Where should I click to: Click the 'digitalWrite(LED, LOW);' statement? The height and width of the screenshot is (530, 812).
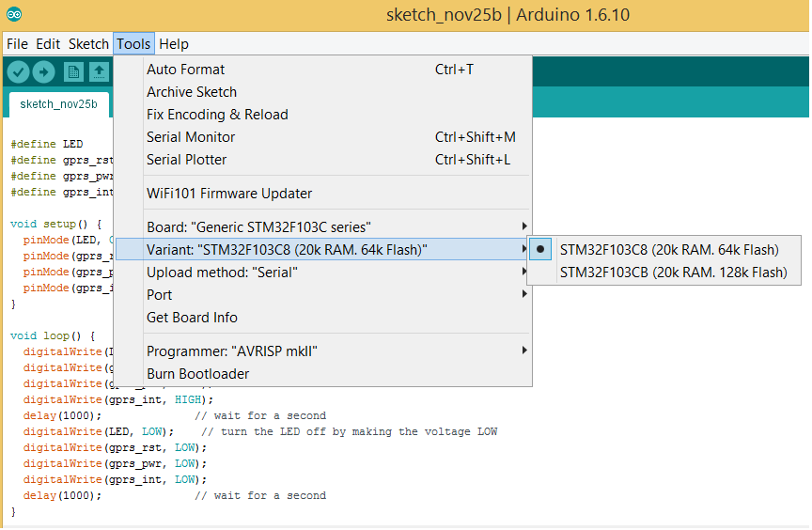coord(99,431)
